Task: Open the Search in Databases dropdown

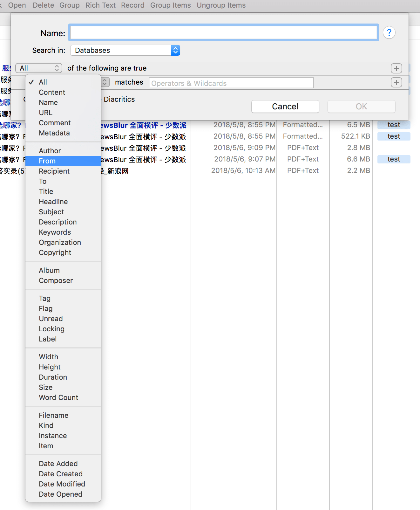Action: pyautogui.click(x=125, y=50)
